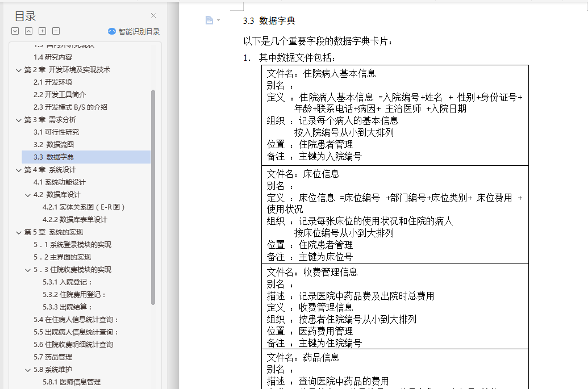This screenshot has height=389, width=588.
Task: Go to 2.1 开发环境
Action: coord(53,82)
